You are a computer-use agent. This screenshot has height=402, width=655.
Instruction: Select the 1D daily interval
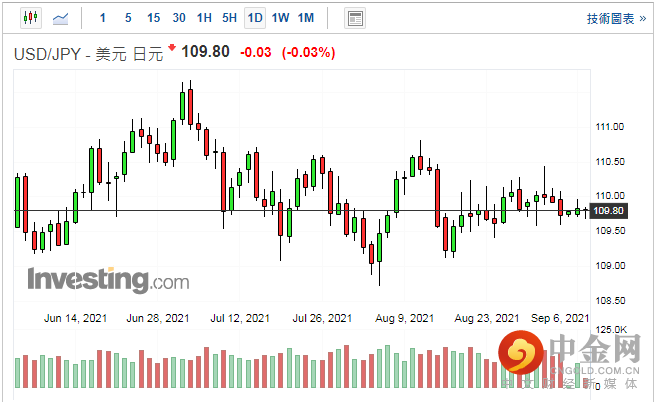click(x=255, y=18)
